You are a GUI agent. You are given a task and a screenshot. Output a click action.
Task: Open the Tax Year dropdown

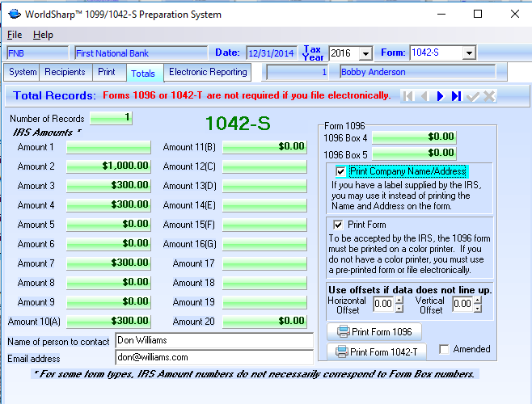365,53
